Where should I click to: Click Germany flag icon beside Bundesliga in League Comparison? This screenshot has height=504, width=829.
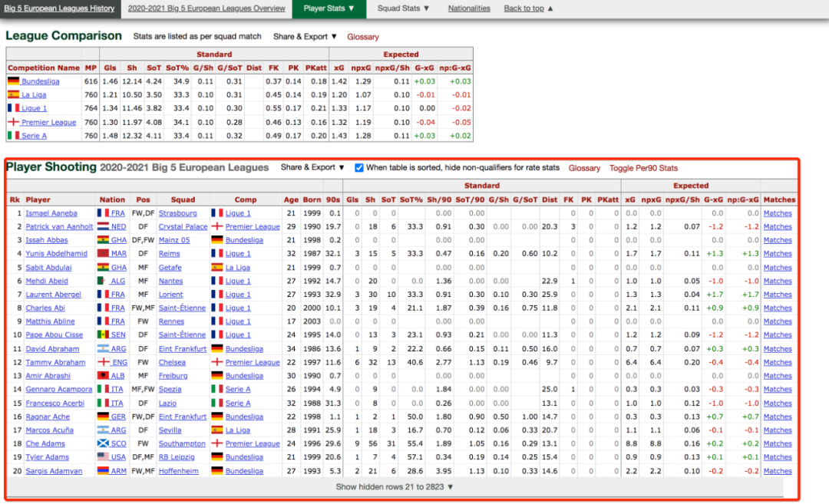pos(13,81)
